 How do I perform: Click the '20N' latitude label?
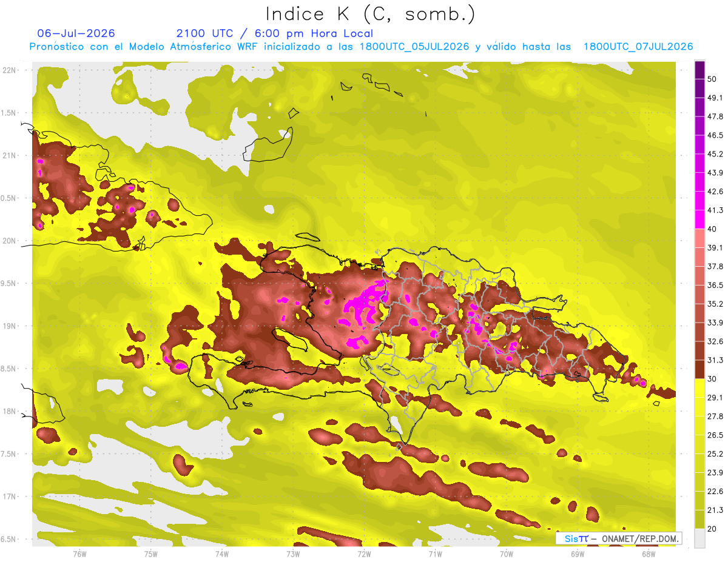click(10, 241)
